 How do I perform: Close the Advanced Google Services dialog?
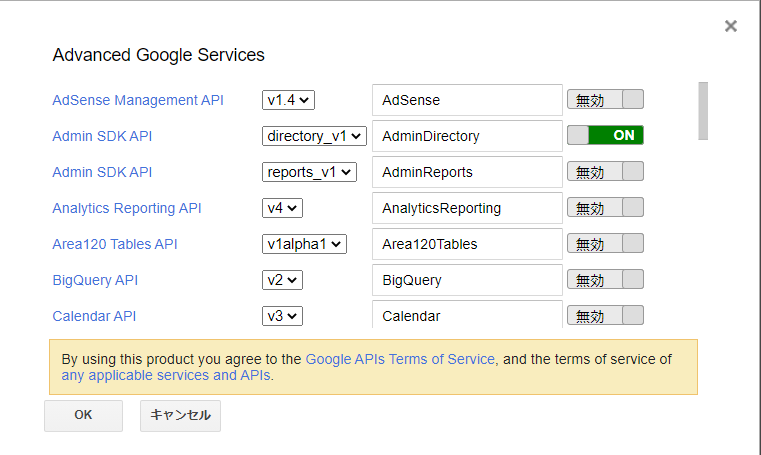(x=730, y=26)
